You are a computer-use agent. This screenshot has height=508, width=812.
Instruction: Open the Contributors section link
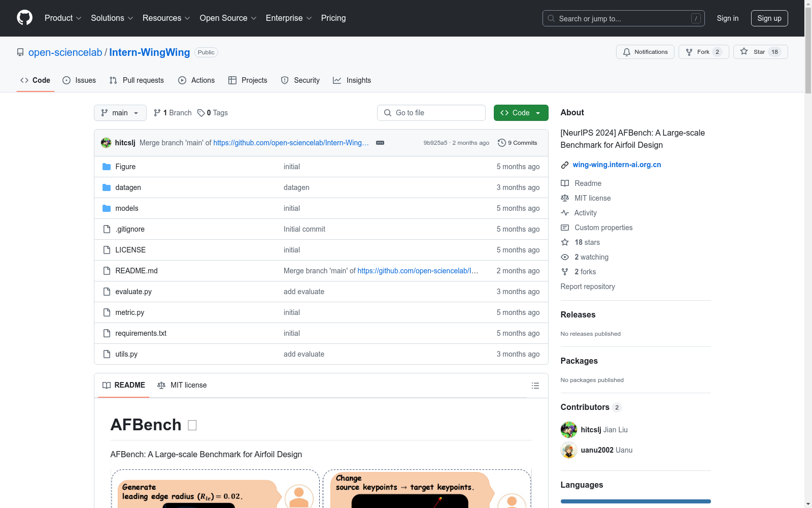[x=591, y=407]
